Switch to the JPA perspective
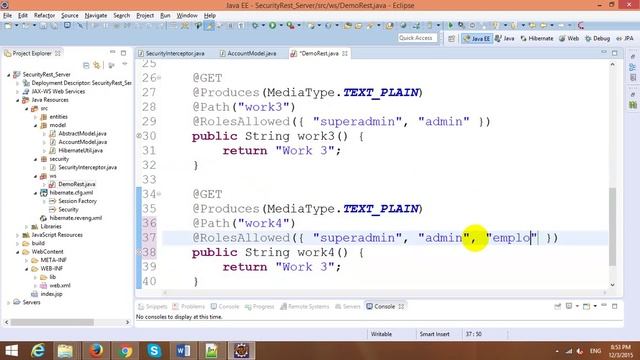This screenshot has width=640, height=360. pyautogui.click(x=625, y=38)
